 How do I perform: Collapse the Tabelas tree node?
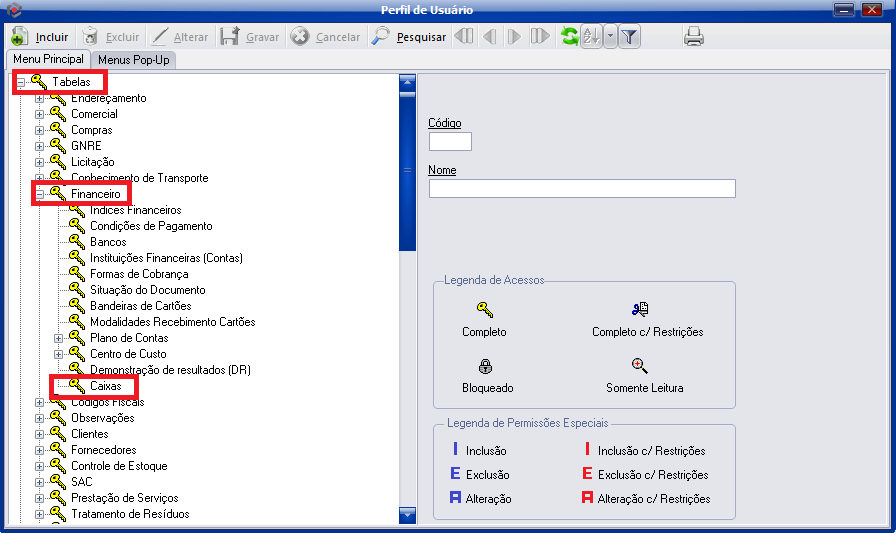point(21,82)
